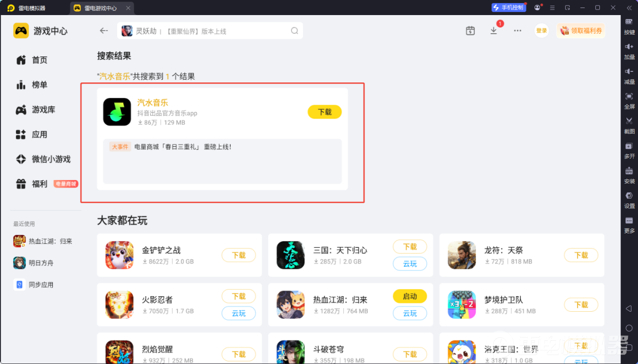Open the 福利 benefits section

(32, 184)
